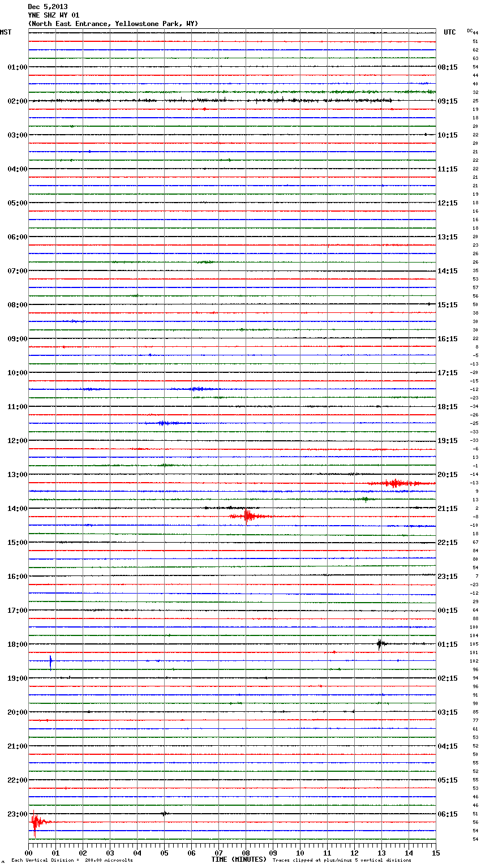Screen dimensions: 481x868
Task: Select the 09:00 MST time label
Action: 17,338
